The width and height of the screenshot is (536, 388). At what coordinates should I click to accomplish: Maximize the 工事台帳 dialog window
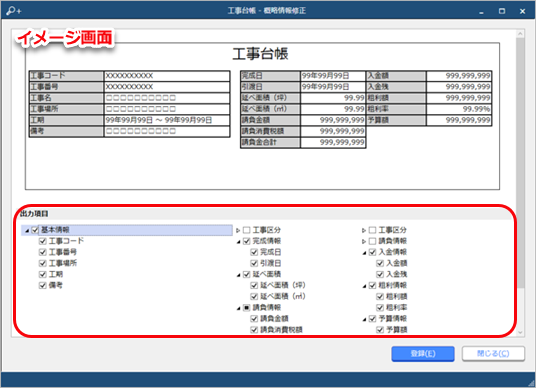[x=501, y=11]
